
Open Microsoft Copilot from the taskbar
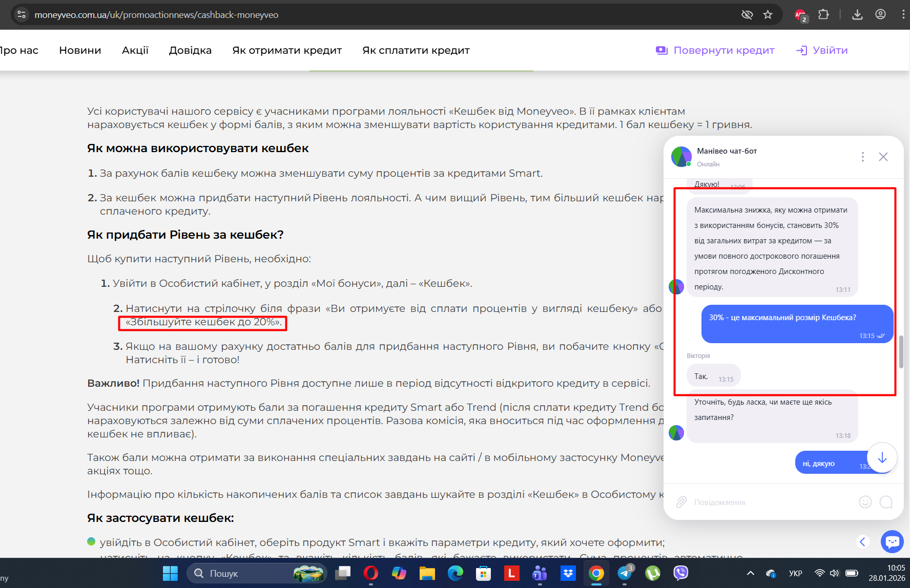(x=399, y=573)
